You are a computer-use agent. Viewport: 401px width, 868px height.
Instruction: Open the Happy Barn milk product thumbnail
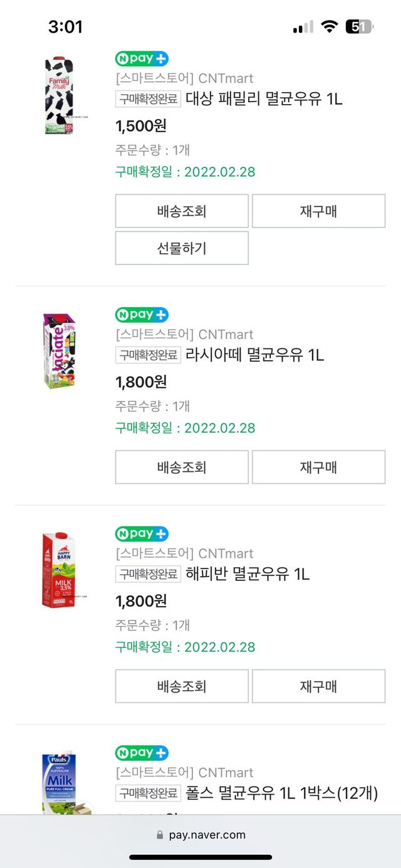point(59,570)
